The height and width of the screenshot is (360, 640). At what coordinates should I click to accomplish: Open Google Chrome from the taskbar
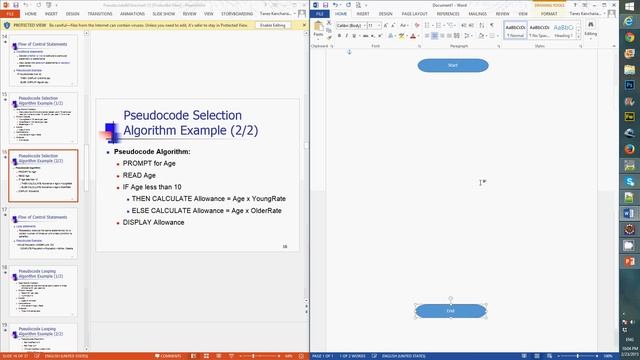(629, 37)
